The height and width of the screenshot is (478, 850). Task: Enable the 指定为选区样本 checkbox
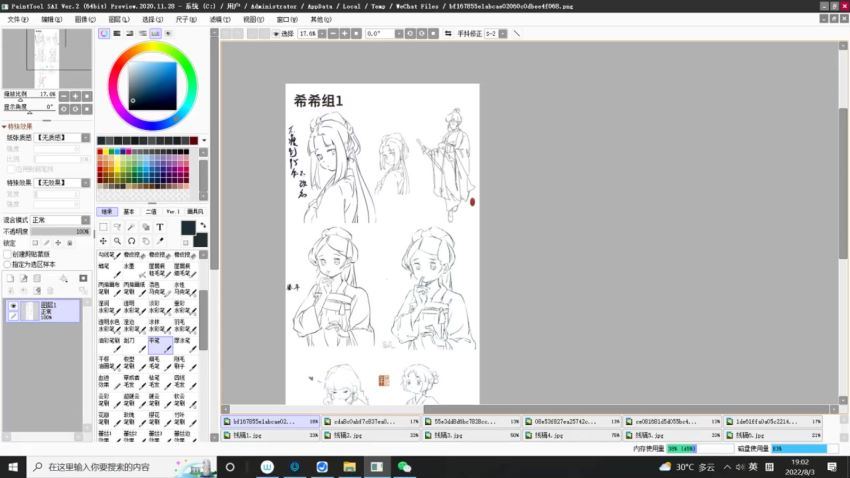(x=7, y=264)
